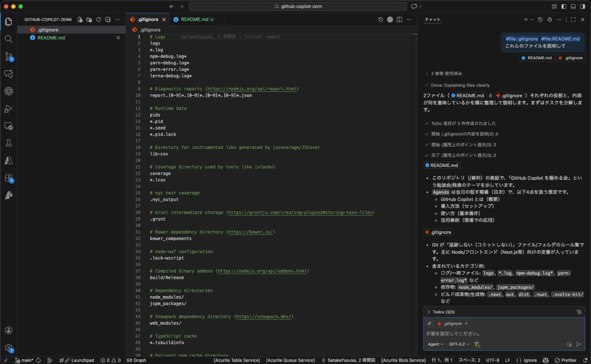Viewport: 591px width, 364px height.
Task: Click the chat input field
Action: [504, 334]
